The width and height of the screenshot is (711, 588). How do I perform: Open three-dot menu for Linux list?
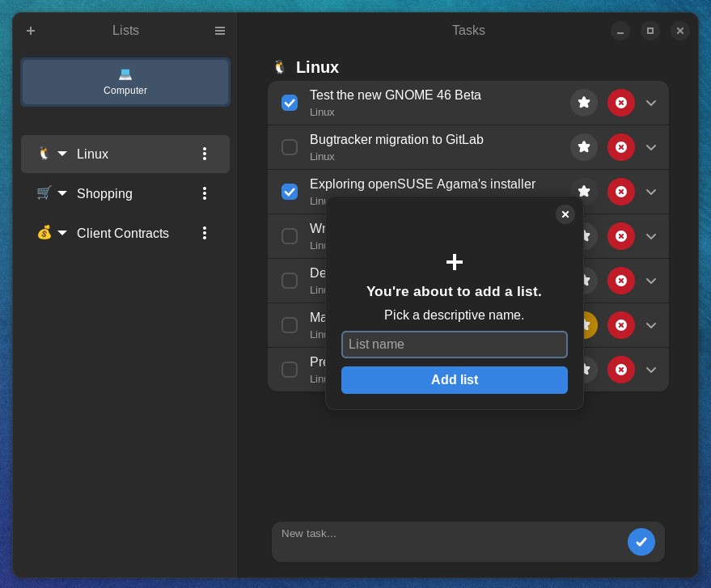tap(205, 154)
